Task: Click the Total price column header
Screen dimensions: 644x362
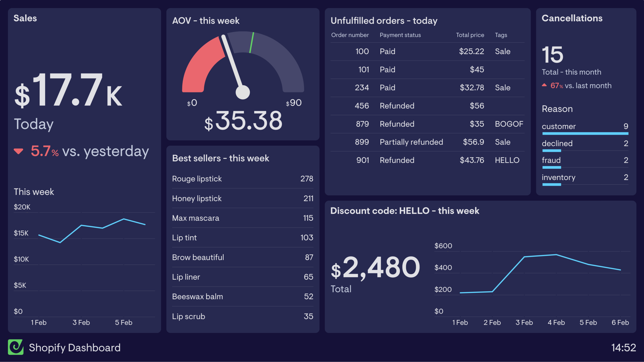Action: tap(470, 35)
